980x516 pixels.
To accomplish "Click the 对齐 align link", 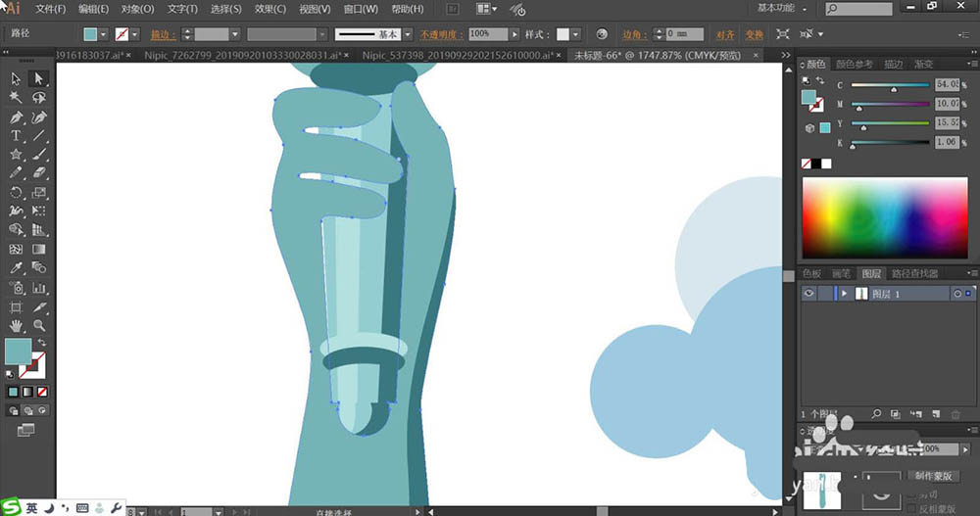I will (x=725, y=35).
